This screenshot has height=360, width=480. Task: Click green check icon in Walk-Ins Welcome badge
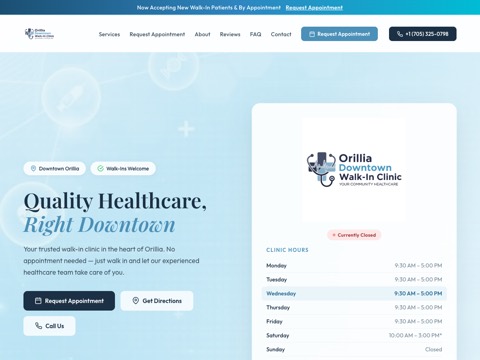click(x=100, y=168)
